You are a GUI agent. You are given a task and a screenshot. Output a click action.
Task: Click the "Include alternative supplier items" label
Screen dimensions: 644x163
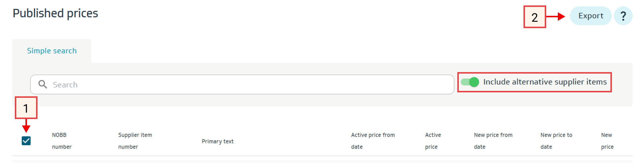[545, 82]
